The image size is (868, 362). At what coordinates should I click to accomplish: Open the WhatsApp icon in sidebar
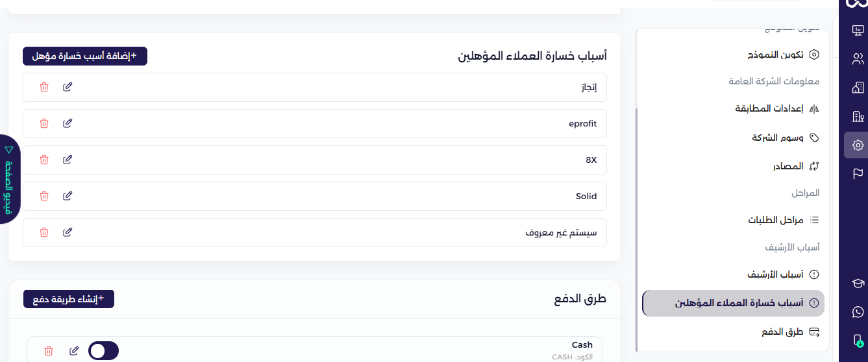click(x=858, y=312)
